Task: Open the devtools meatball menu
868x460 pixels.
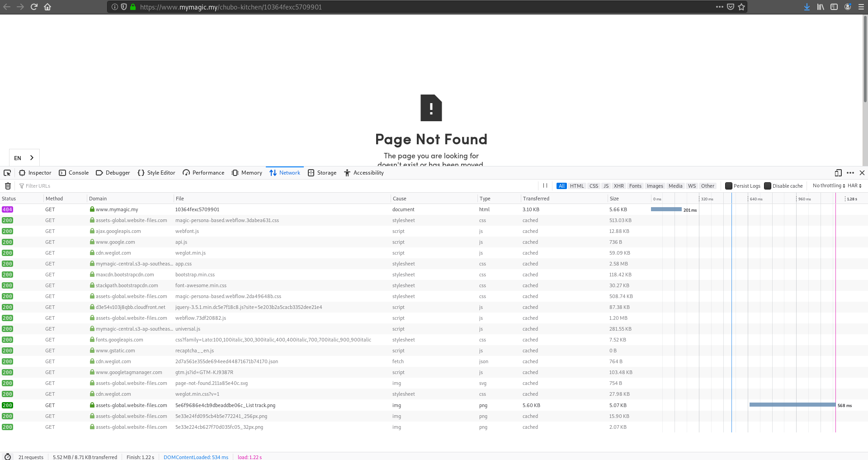Action: (x=850, y=173)
